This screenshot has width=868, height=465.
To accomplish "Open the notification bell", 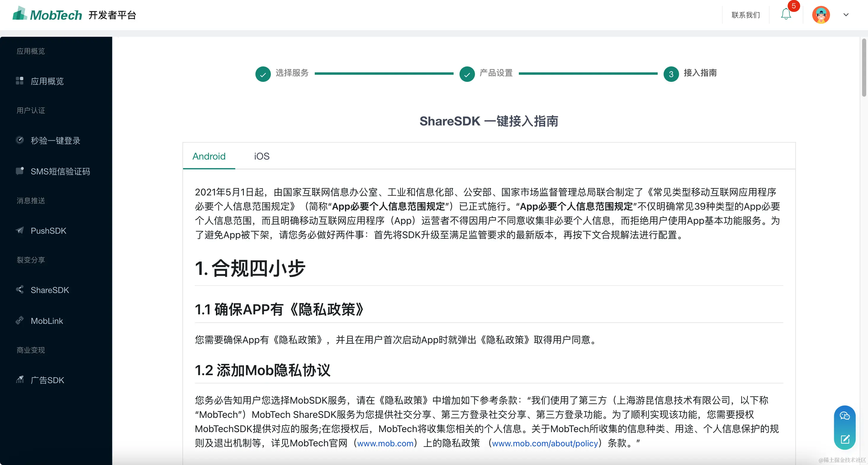I will [786, 14].
